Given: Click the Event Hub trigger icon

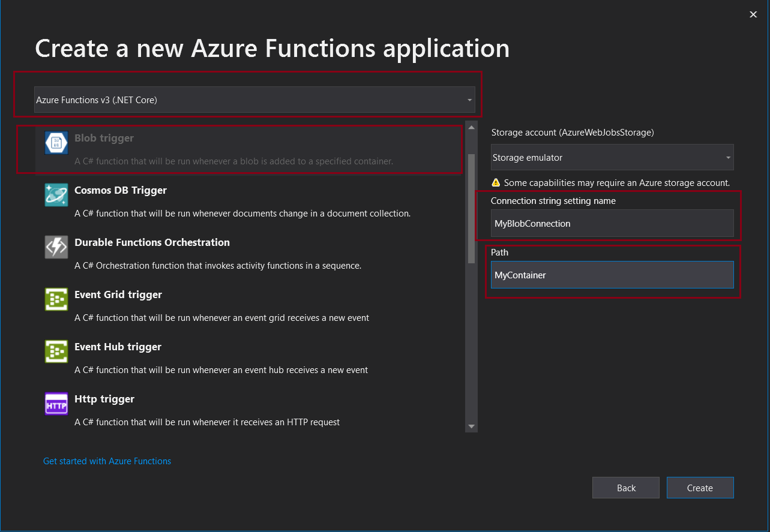Looking at the screenshot, I should click(x=56, y=351).
